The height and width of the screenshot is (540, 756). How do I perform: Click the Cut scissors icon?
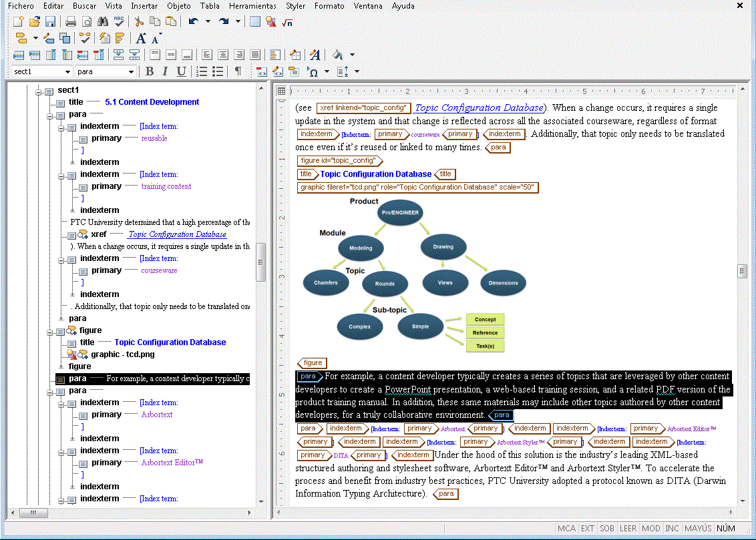[140, 21]
